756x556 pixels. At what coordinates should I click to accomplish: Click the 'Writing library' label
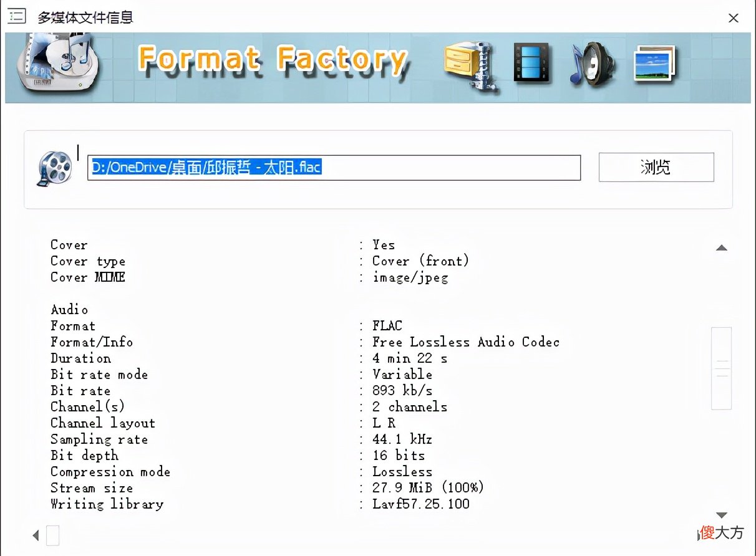[107, 504]
